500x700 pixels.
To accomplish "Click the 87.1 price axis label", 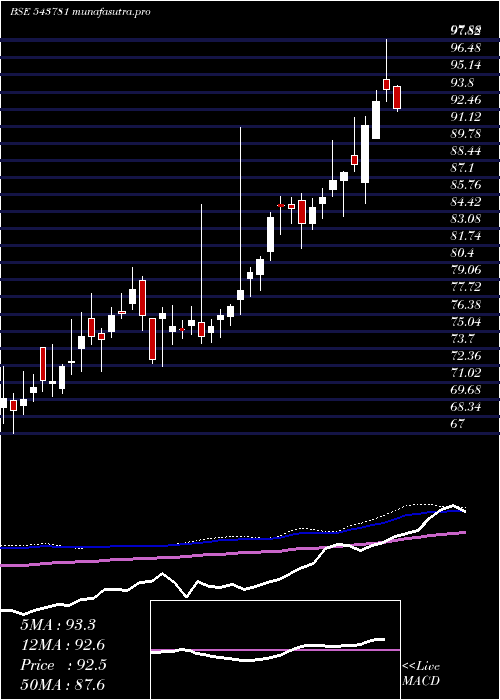I will [462, 167].
